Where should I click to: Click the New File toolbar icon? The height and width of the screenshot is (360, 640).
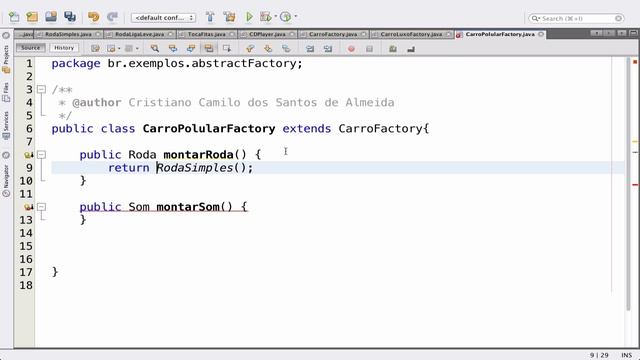pos(14,17)
